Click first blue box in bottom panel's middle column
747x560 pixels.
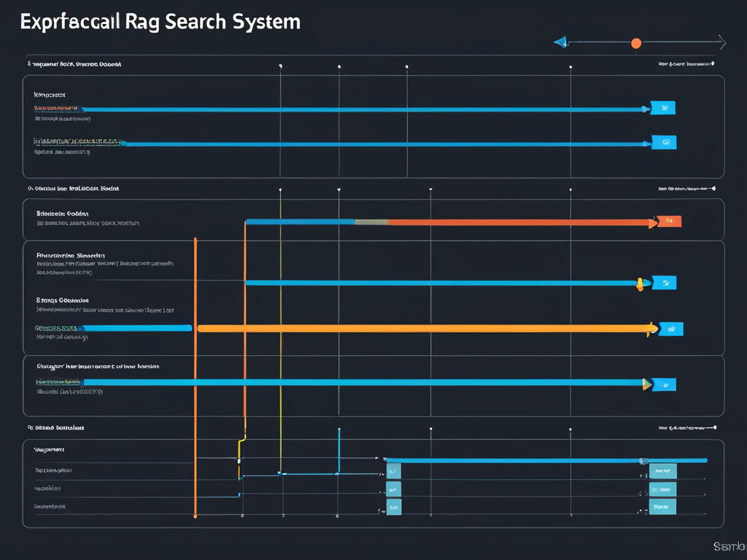[x=393, y=471]
